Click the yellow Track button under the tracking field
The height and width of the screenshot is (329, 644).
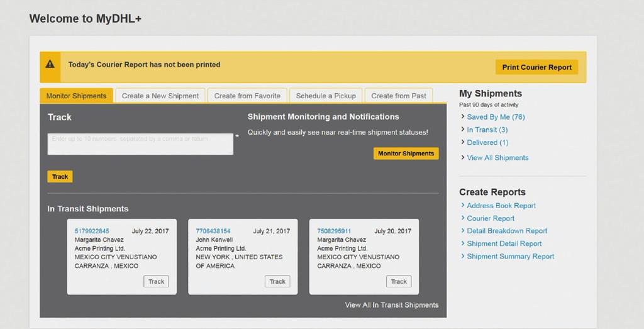(60, 177)
